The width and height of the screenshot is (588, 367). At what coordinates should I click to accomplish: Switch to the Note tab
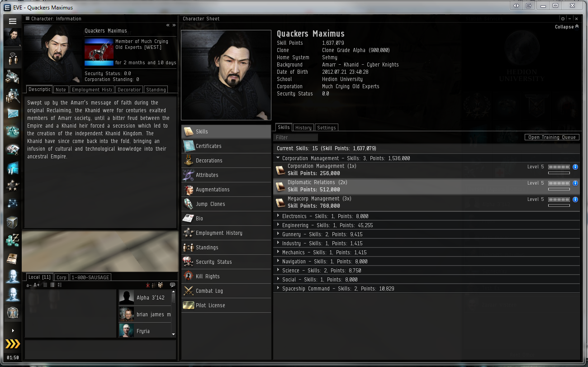61,90
